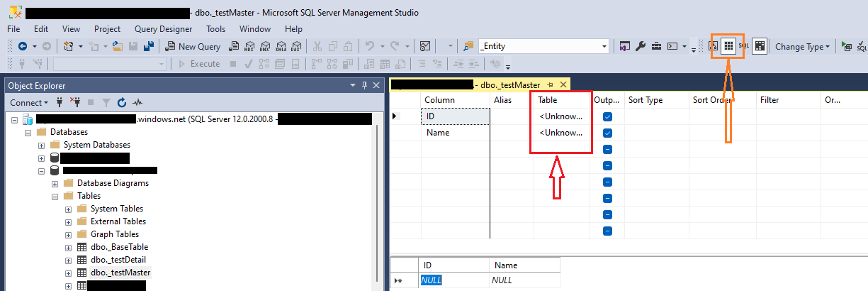Open the Change Type dropdown
The width and height of the screenshot is (868, 291).
[802, 46]
